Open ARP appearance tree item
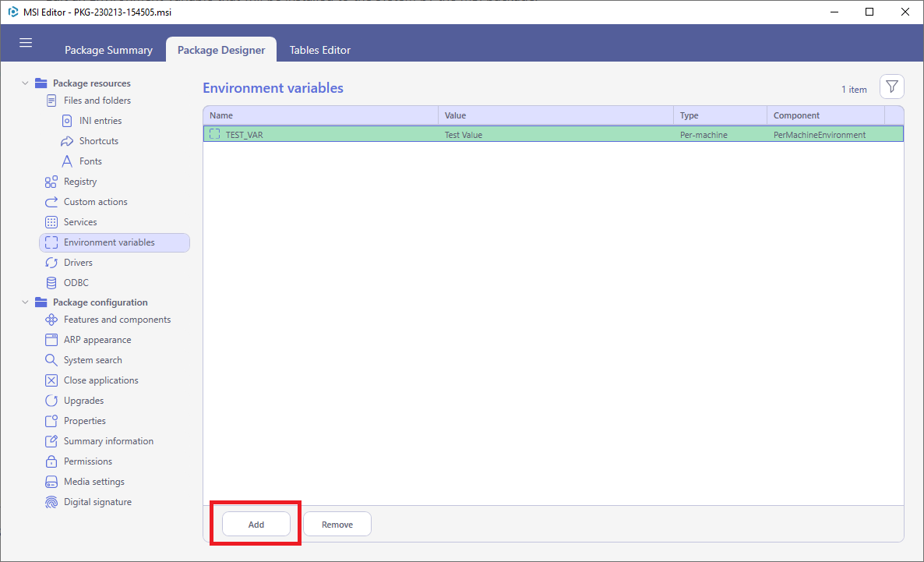Image resolution: width=924 pixels, height=562 pixels. [x=97, y=340]
